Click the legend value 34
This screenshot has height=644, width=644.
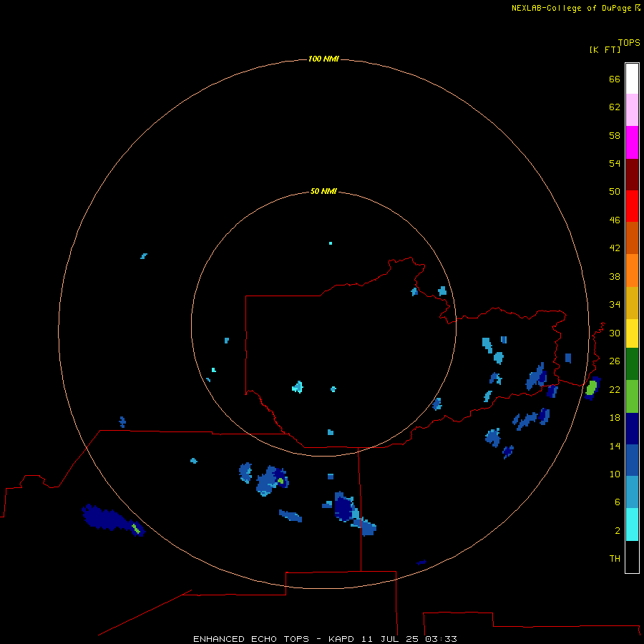(x=615, y=305)
